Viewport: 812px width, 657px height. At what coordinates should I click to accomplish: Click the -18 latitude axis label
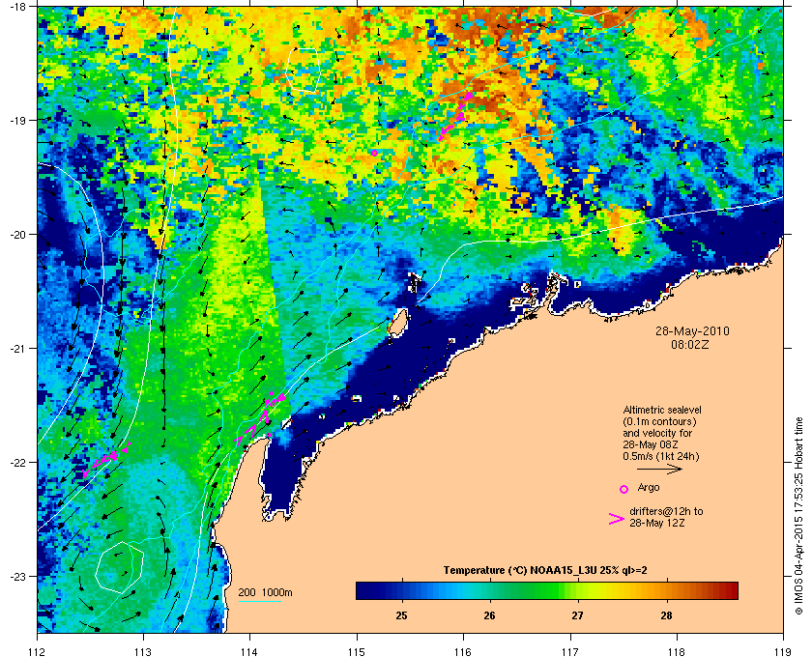[x=18, y=6]
